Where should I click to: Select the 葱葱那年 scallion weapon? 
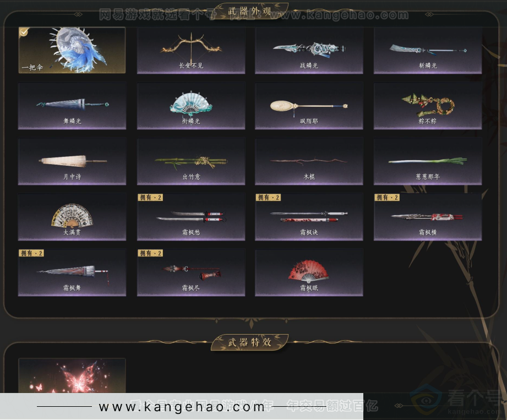pyautogui.click(x=428, y=161)
